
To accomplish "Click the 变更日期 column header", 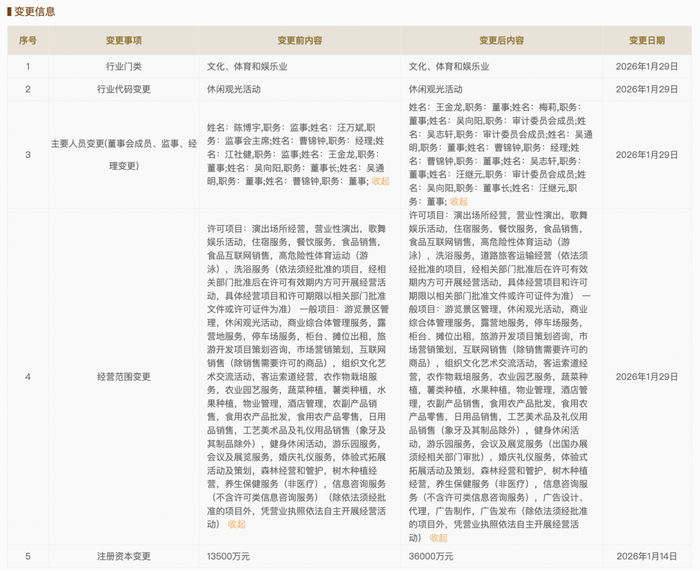I will pyautogui.click(x=647, y=41).
